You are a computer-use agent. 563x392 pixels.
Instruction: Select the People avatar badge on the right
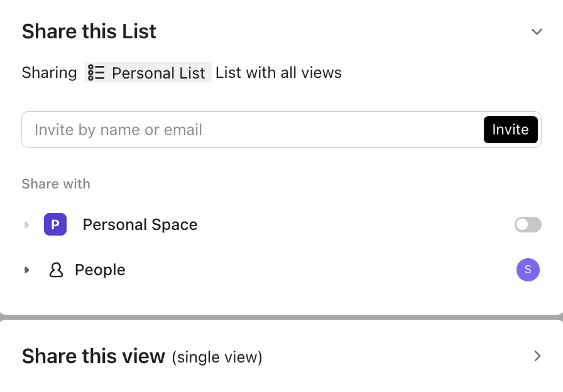pos(528,269)
